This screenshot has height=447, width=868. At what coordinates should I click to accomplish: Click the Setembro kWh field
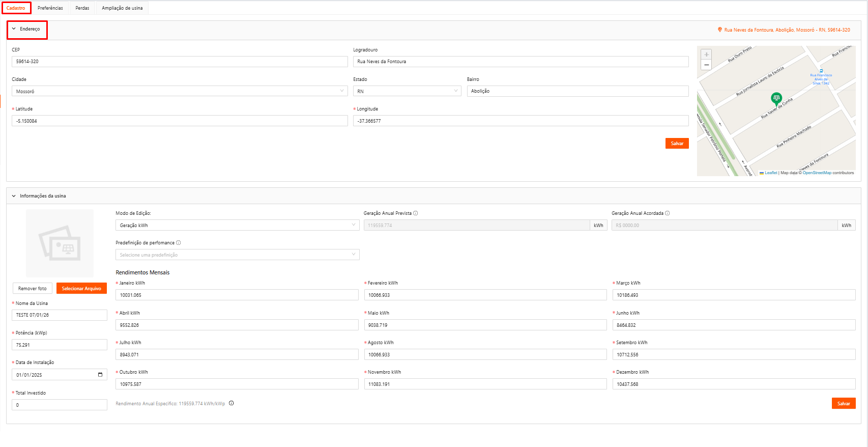734,354
